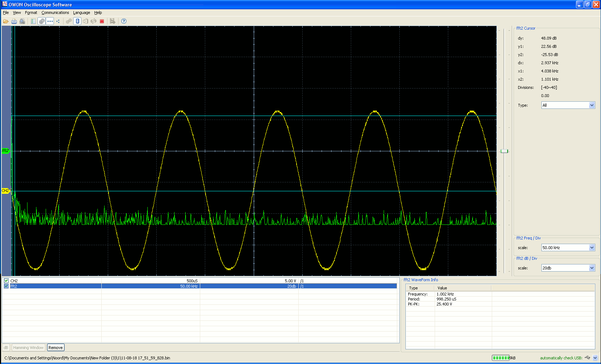Click the Divisions [-40~40] value
Screen dimensions: 601x364
coord(549,87)
